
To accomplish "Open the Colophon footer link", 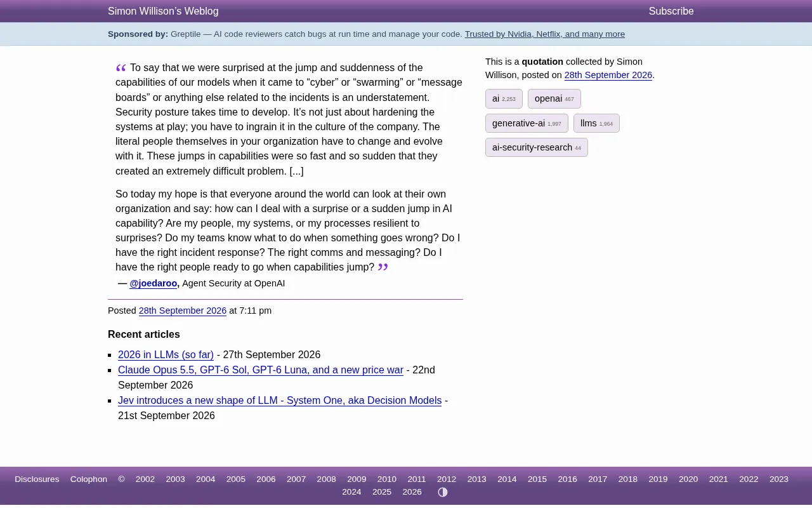I will coord(89,479).
